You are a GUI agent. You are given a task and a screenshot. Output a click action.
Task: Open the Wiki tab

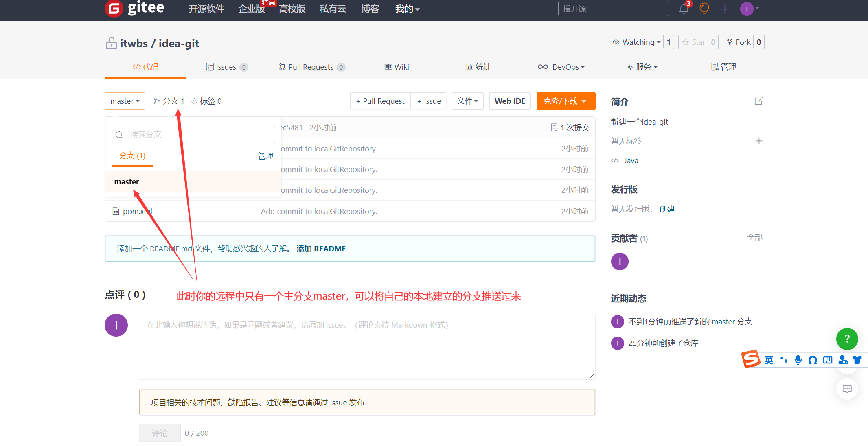coord(397,67)
